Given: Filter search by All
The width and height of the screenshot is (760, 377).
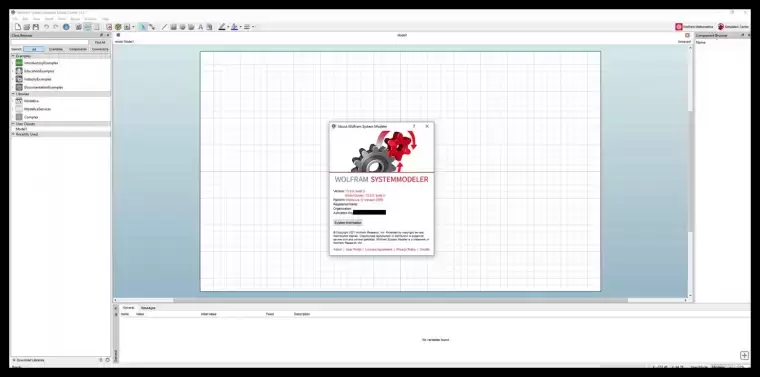Looking at the screenshot, I should (x=33, y=49).
